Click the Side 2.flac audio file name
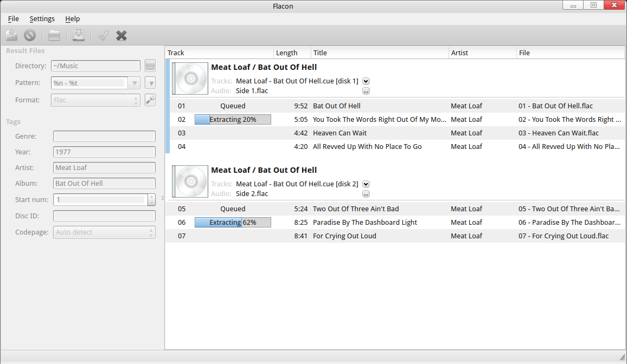Image resolution: width=627 pixels, height=364 pixels. (252, 194)
